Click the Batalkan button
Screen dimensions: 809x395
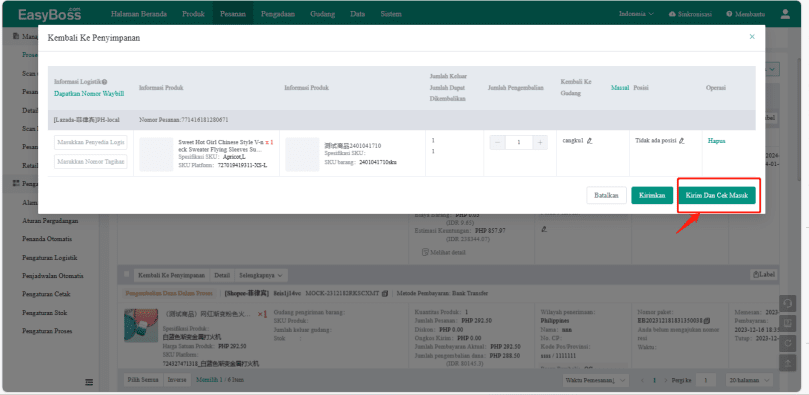coord(606,195)
